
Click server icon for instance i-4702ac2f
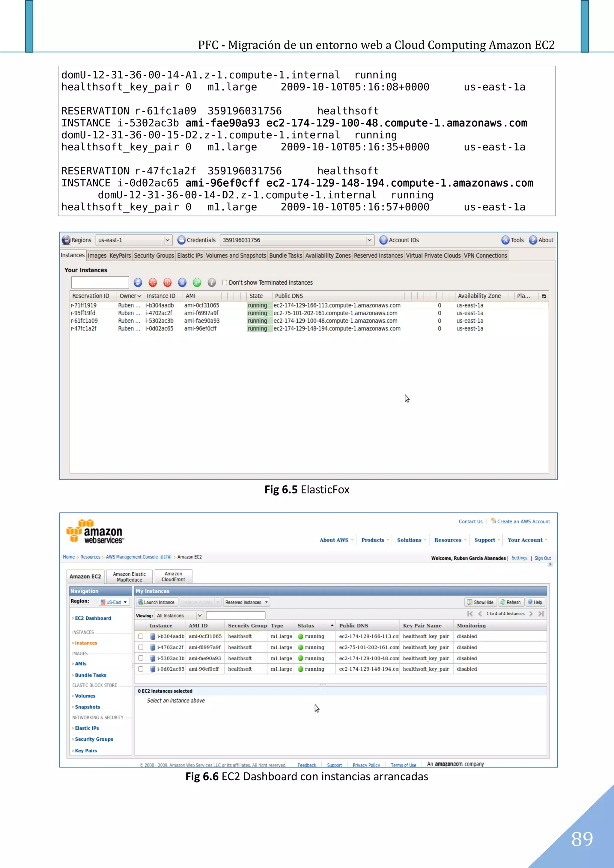pyautogui.click(x=153, y=647)
